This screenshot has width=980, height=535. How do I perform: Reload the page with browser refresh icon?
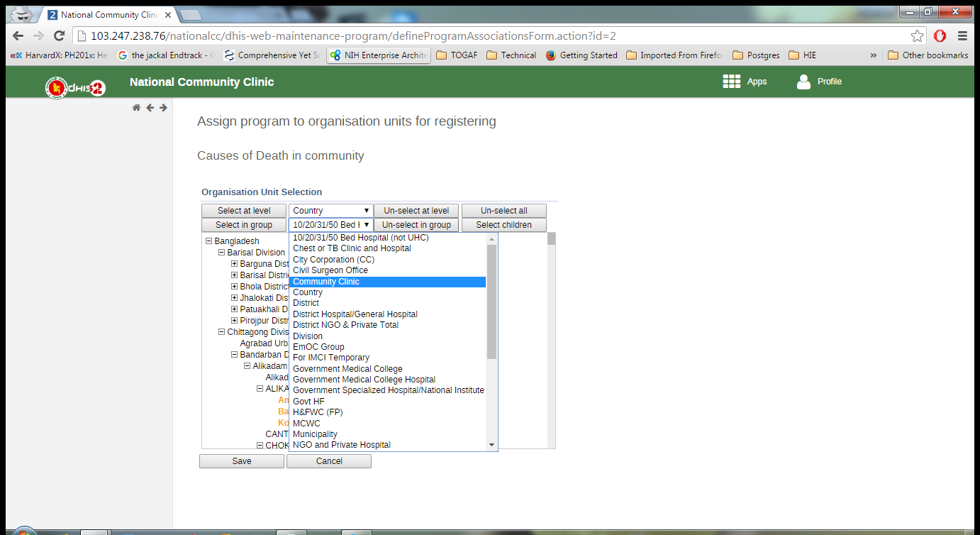coord(60,36)
